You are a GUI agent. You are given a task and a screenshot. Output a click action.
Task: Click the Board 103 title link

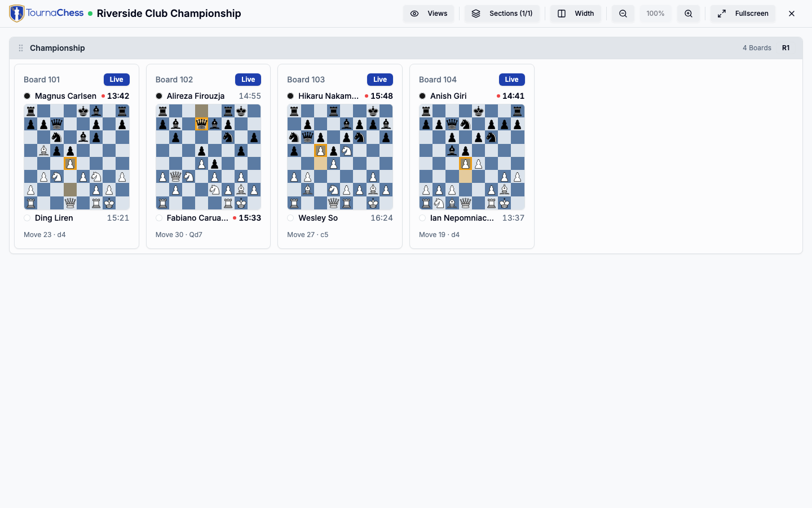point(306,80)
